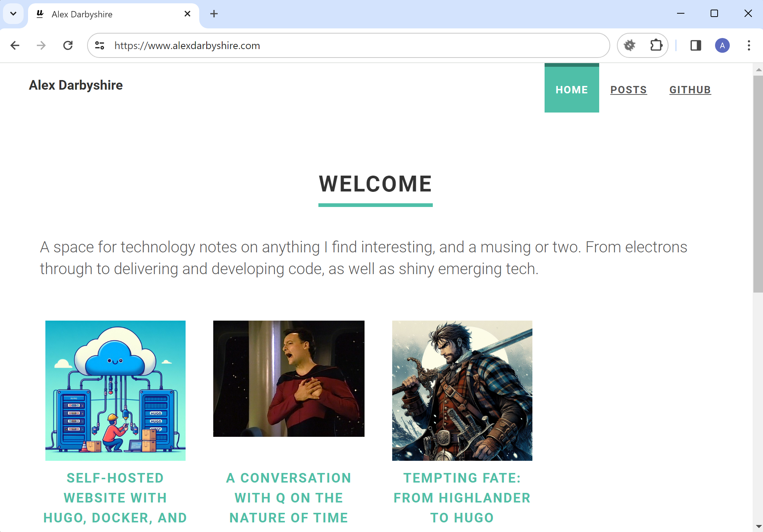Click the address bar URL field
Viewport: 763px width, 532px height.
[348, 45]
